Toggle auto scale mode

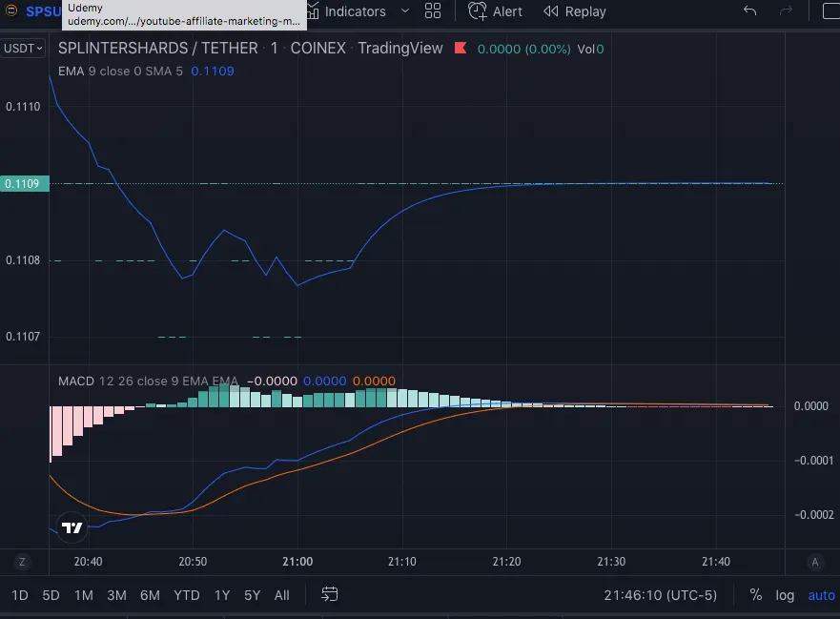pyautogui.click(x=821, y=595)
